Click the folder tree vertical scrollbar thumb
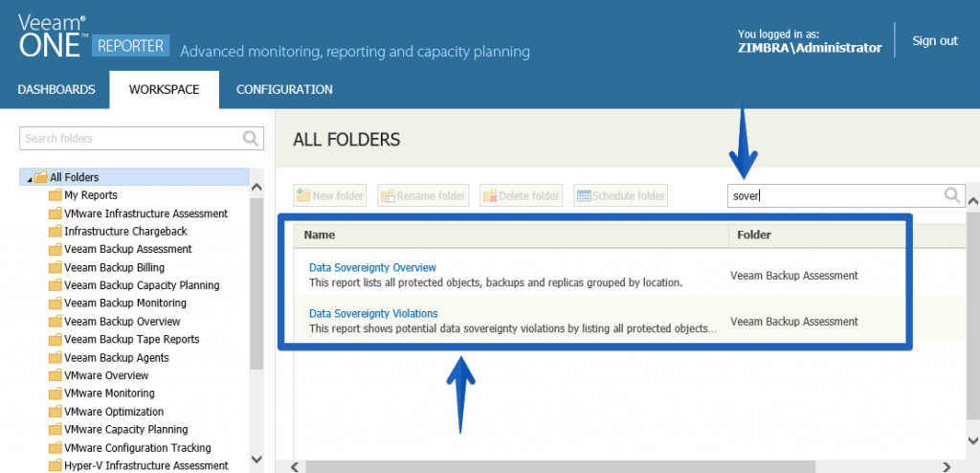 [256, 284]
